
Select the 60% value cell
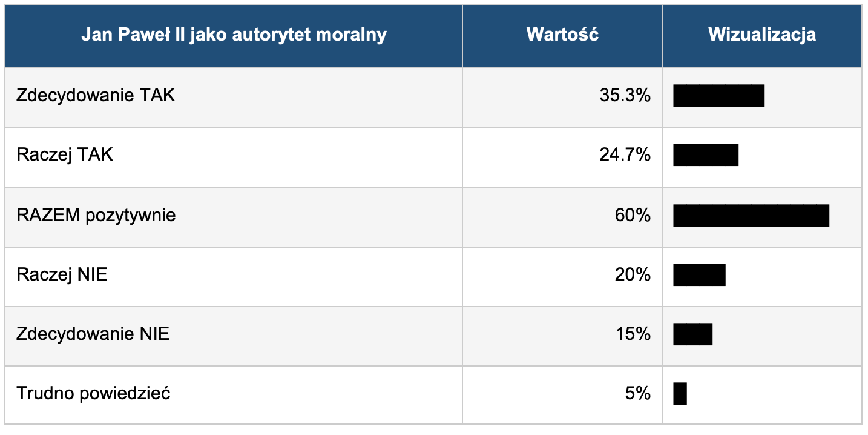click(x=633, y=215)
